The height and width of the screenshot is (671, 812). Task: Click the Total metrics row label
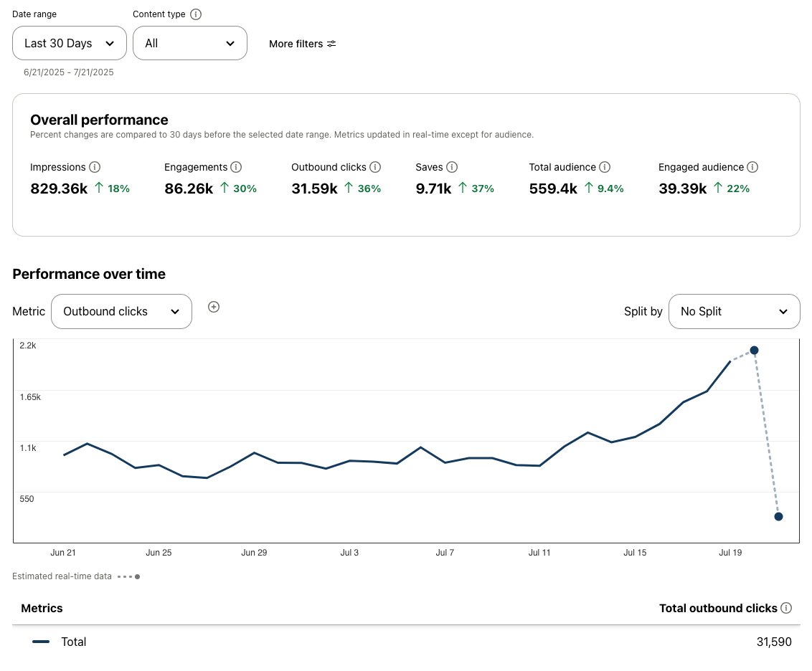(x=74, y=642)
